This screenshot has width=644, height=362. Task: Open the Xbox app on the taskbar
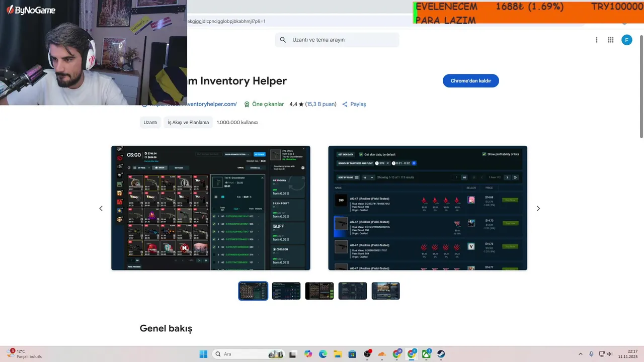pyautogui.click(x=427, y=354)
